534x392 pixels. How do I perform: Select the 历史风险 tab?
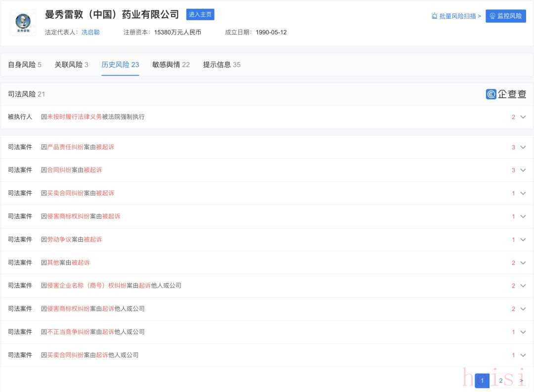[120, 65]
